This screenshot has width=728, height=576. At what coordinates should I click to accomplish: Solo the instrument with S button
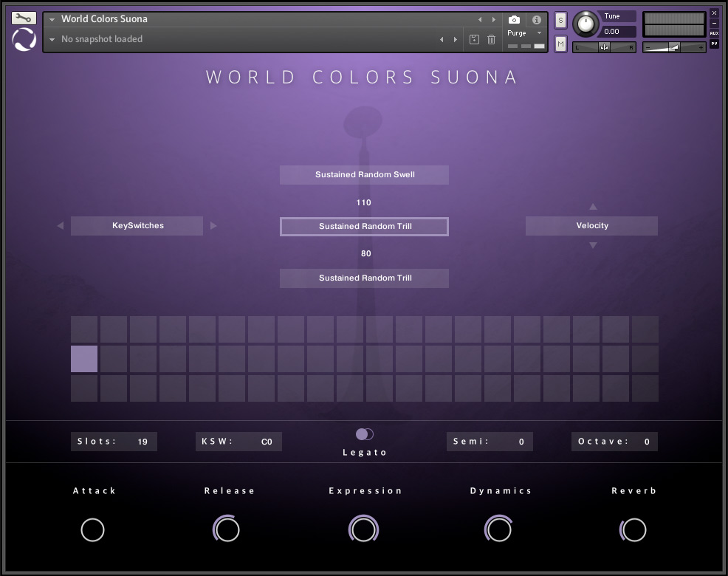[x=560, y=21]
